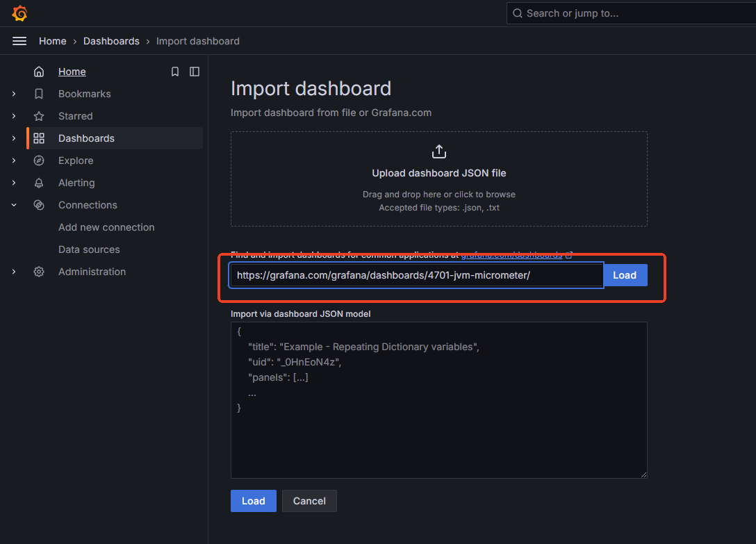Click the dock sidebar panel icon
Image resolution: width=756 pixels, height=544 pixels.
tap(195, 72)
